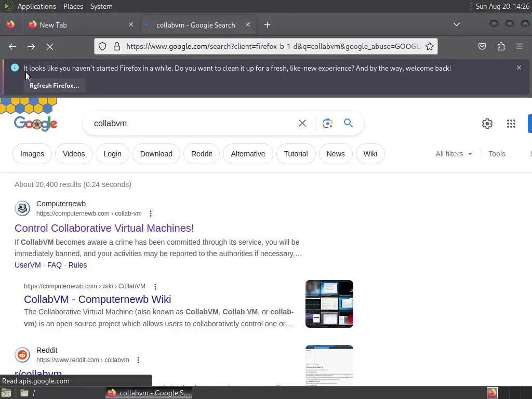
Task: Click the Google doodle logo
Action: pyautogui.click(x=35, y=123)
